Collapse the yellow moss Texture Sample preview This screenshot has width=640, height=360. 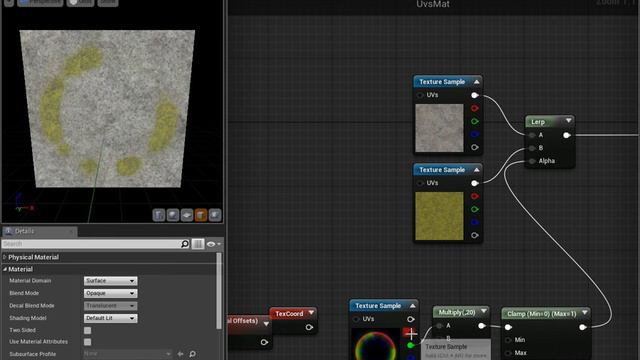pyautogui.click(x=476, y=169)
